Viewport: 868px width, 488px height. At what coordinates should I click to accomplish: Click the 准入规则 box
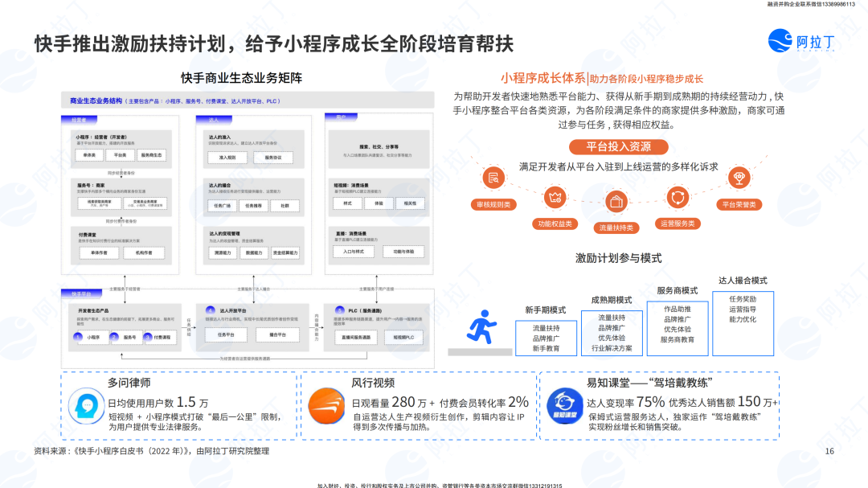227,158
